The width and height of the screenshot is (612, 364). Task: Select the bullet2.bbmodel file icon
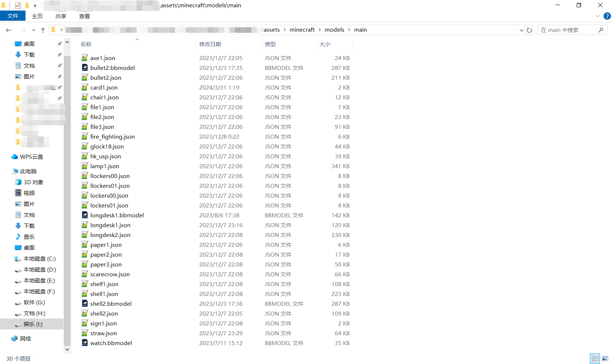point(85,68)
